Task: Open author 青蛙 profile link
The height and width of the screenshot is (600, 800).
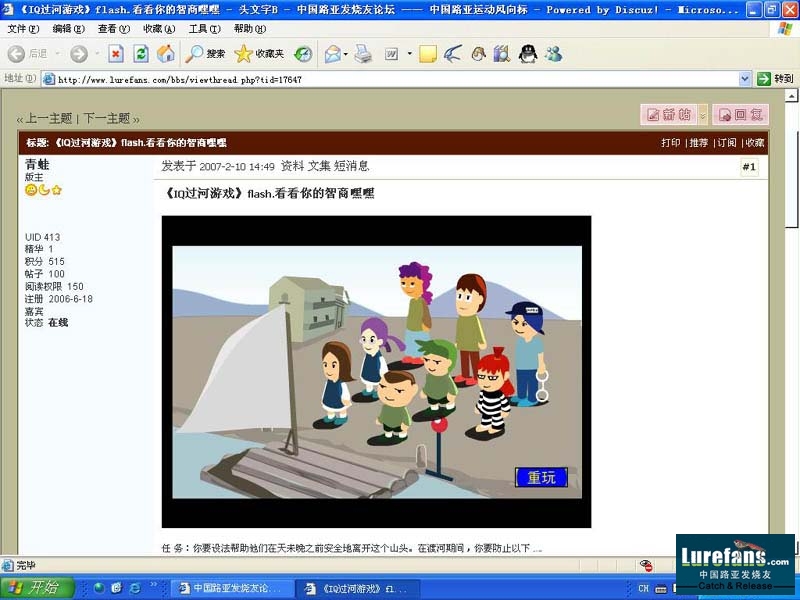Action: click(x=37, y=164)
